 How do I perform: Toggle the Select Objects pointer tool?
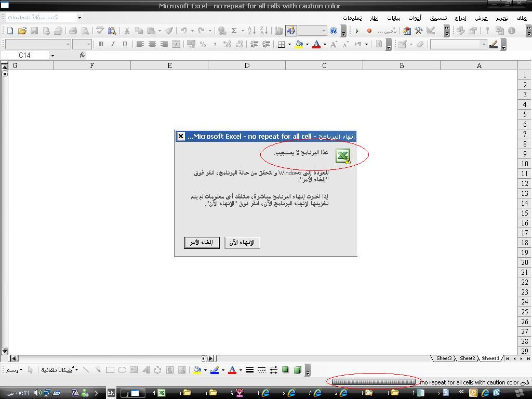30,370
